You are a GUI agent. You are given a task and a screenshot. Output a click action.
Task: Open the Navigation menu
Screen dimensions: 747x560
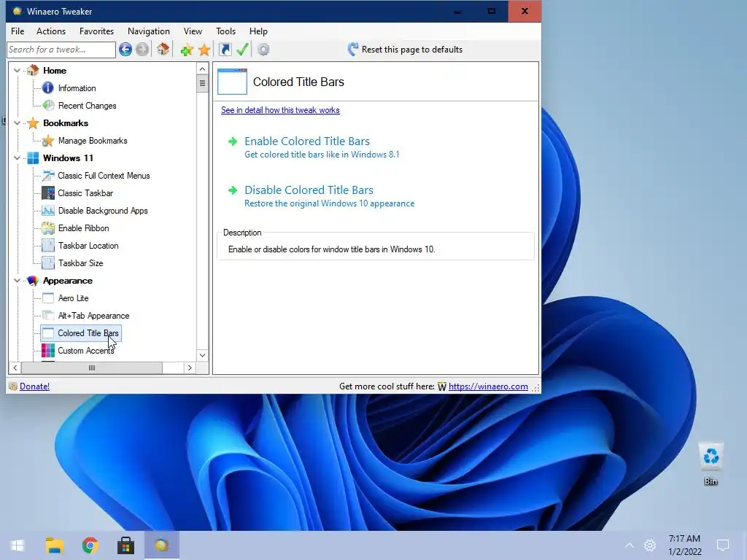[x=149, y=31]
